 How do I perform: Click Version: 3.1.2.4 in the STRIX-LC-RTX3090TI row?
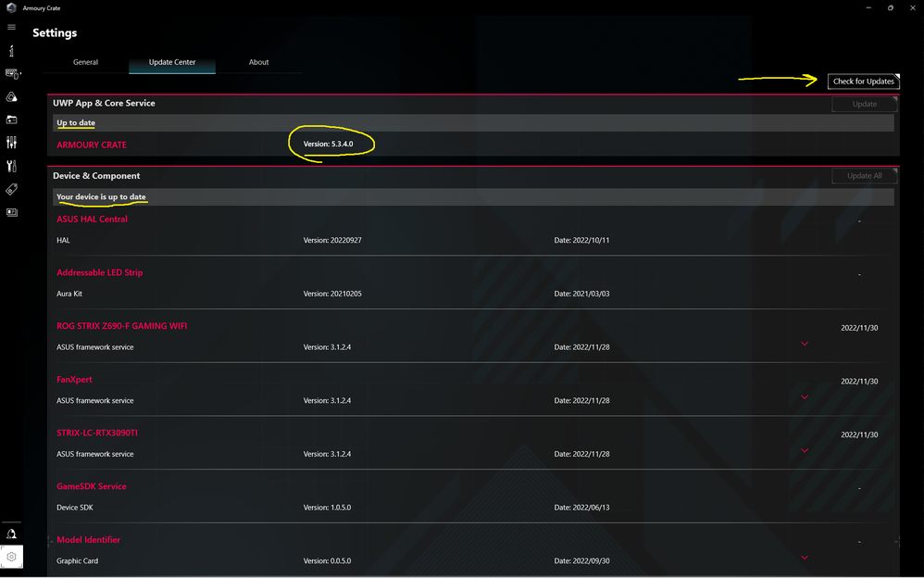[327, 454]
